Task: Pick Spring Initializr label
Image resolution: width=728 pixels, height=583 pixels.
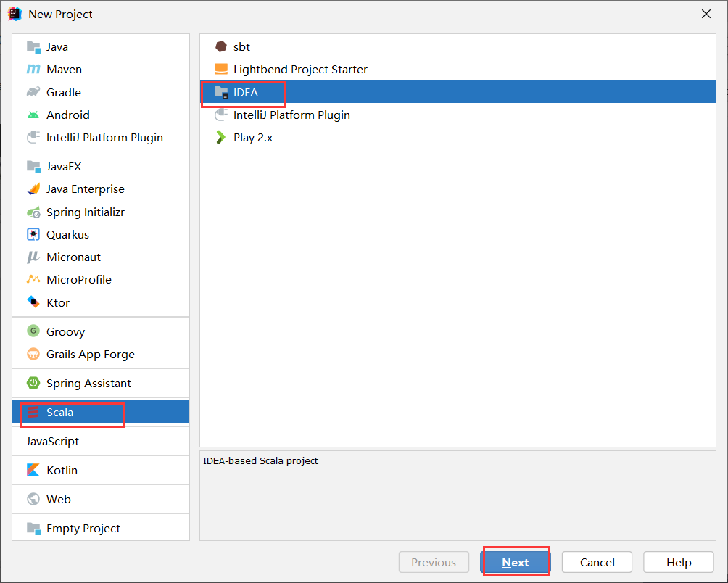Action: pyautogui.click(x=86, y=212)
